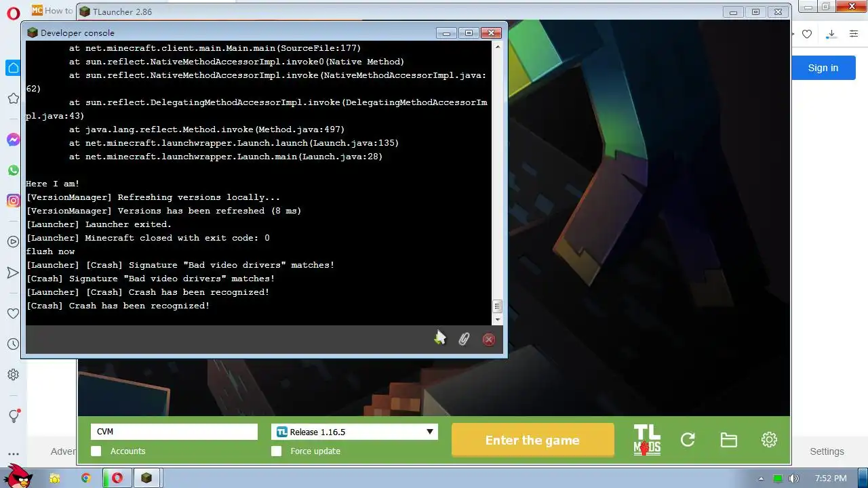Click Enter the game button

click(532, 440)
